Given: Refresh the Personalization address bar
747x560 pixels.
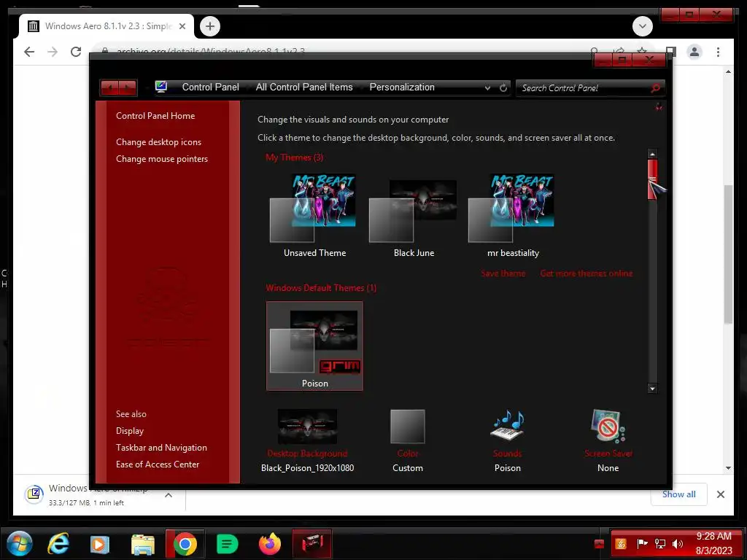Looking at the screenshot, I should [503, 87].
